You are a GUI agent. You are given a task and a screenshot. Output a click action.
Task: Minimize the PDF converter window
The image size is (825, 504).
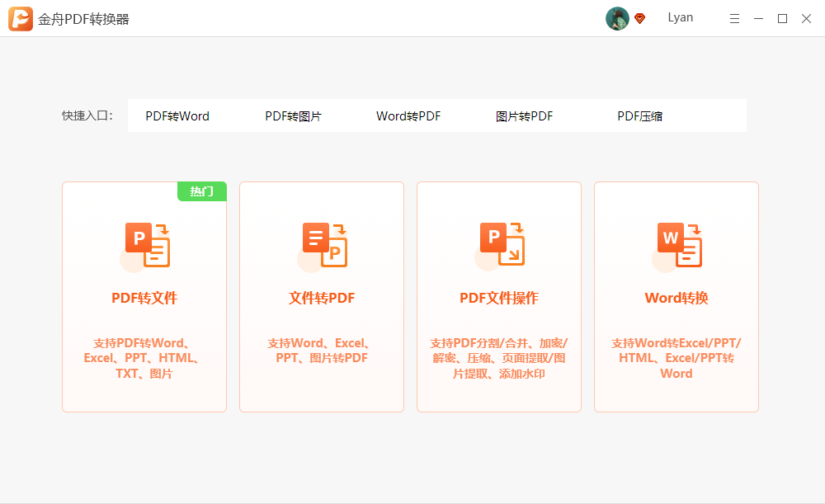pyautogui.click(x=758, y=19)
